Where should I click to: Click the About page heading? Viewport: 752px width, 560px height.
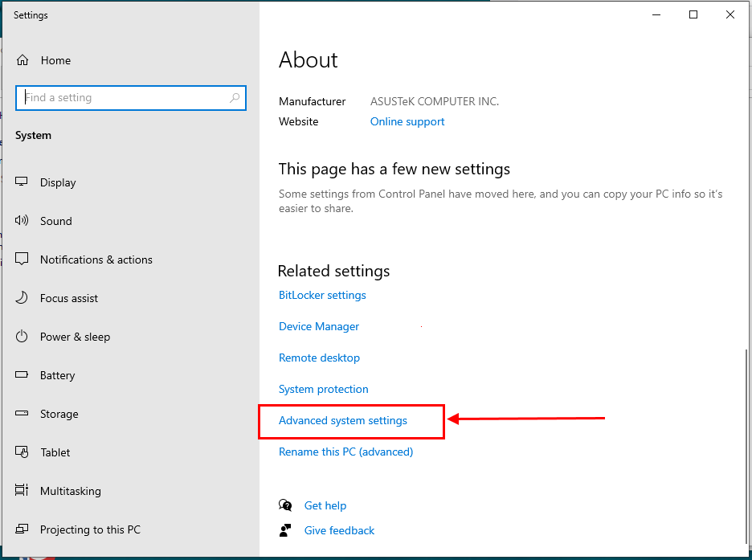309,60
